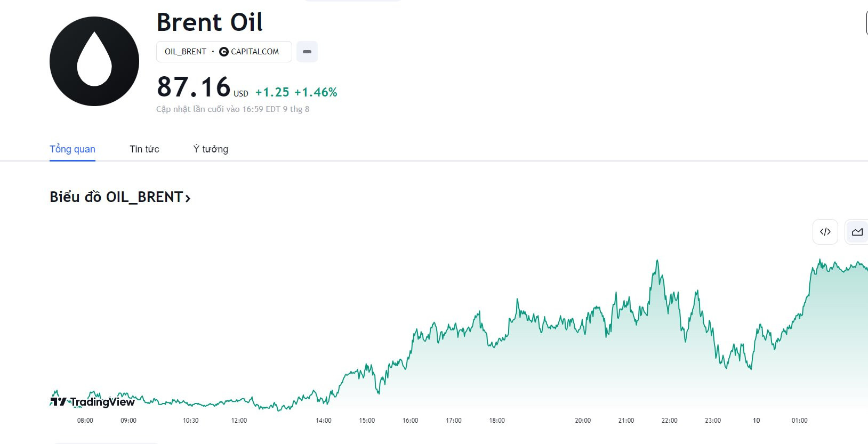Click the gray dash button beside CAPITALCOM

307,52
